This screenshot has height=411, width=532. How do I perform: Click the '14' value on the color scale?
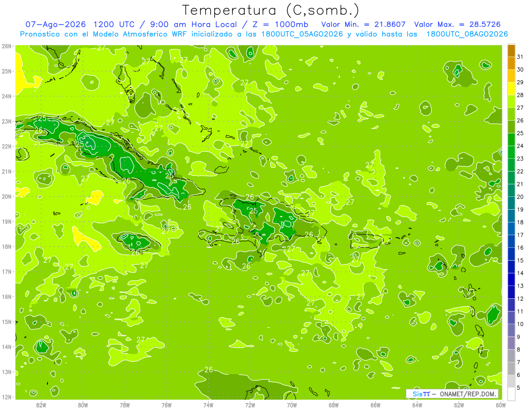[520, 273]
